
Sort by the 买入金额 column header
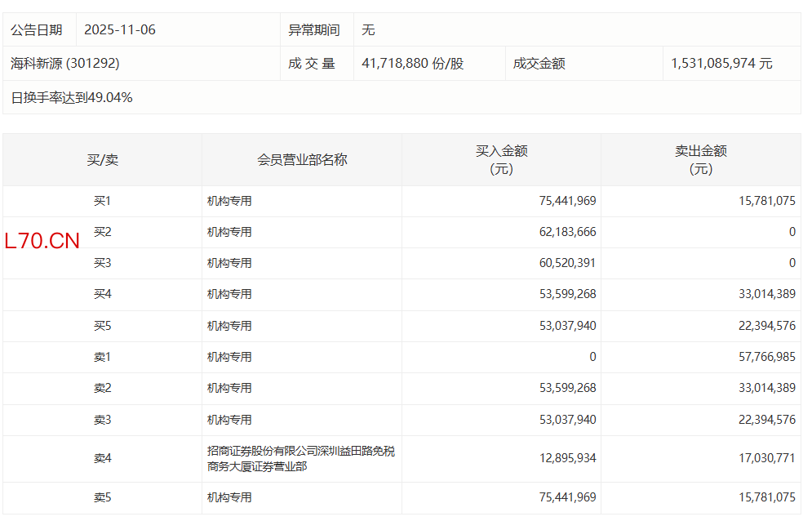pos(501,160)
